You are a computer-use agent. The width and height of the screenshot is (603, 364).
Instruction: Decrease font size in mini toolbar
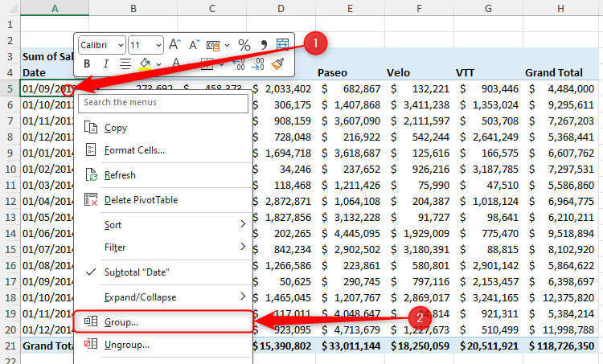click(x=194, y=45)
